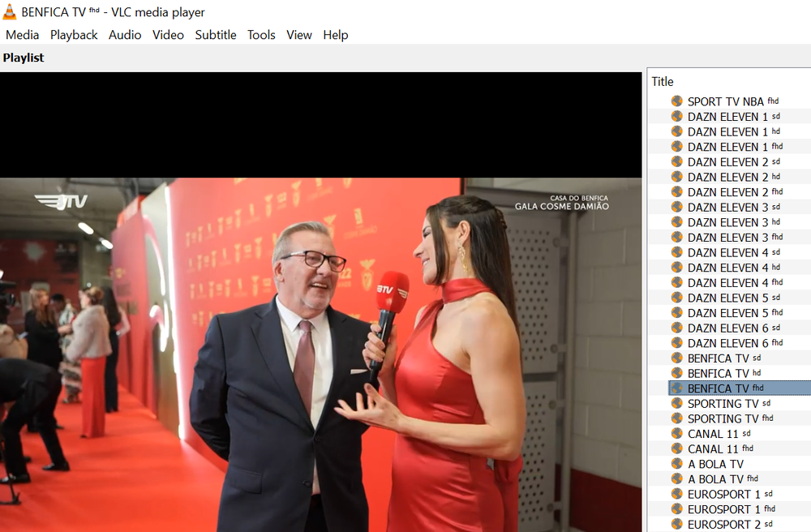Open the Tools menu
Screen dimensions: 811x532
[x=261, y=35]
